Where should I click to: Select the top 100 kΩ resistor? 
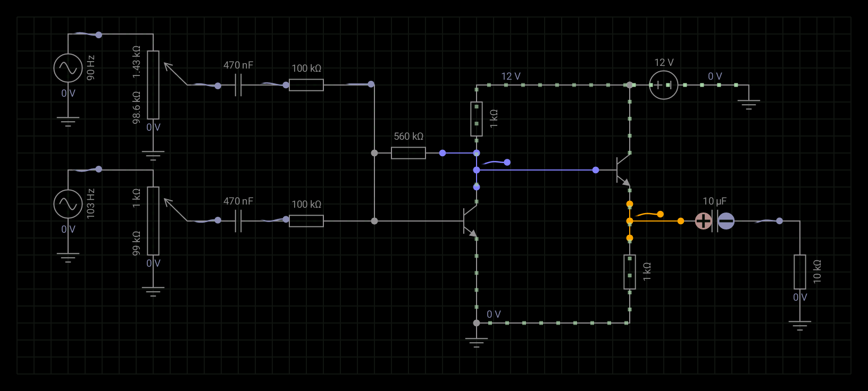click(306, 85)
